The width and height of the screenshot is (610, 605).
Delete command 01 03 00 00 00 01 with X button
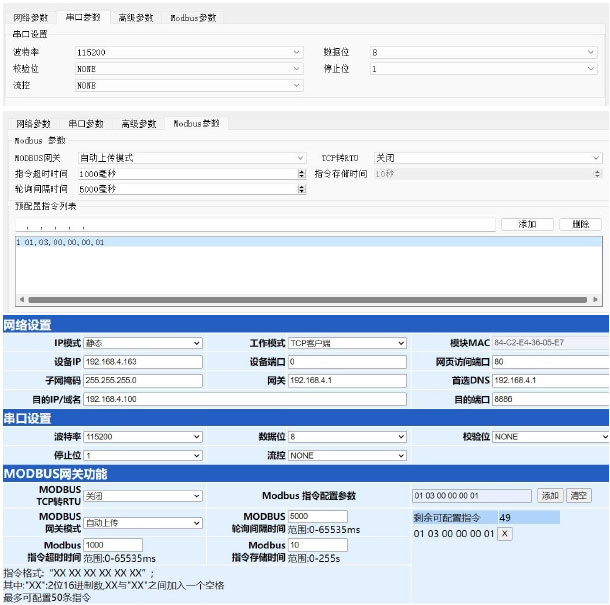505,534
